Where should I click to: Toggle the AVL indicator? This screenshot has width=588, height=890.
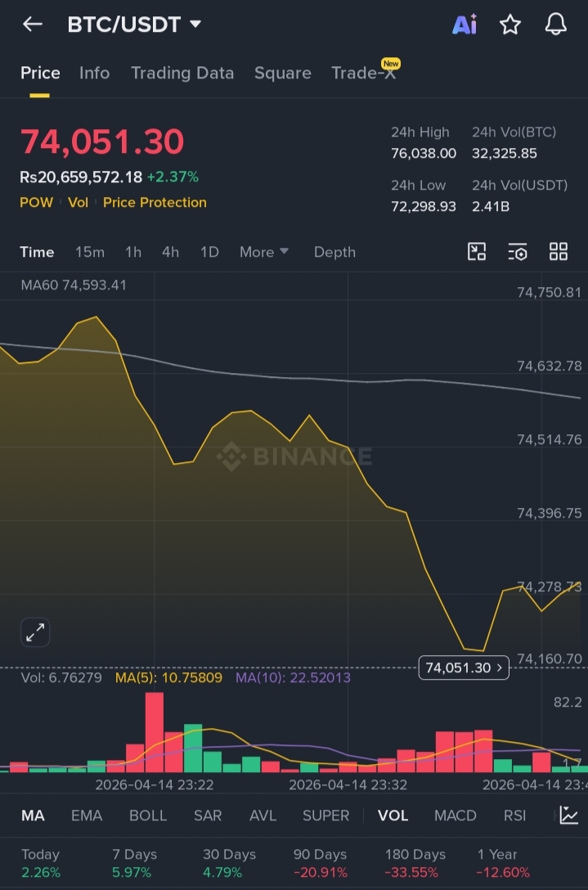pos(263,816)
